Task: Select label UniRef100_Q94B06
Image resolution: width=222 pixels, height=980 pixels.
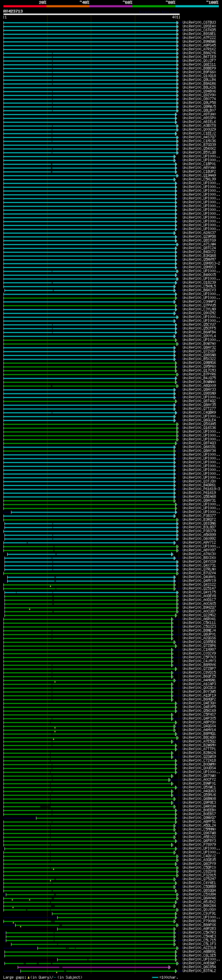Action: [199, 91]
